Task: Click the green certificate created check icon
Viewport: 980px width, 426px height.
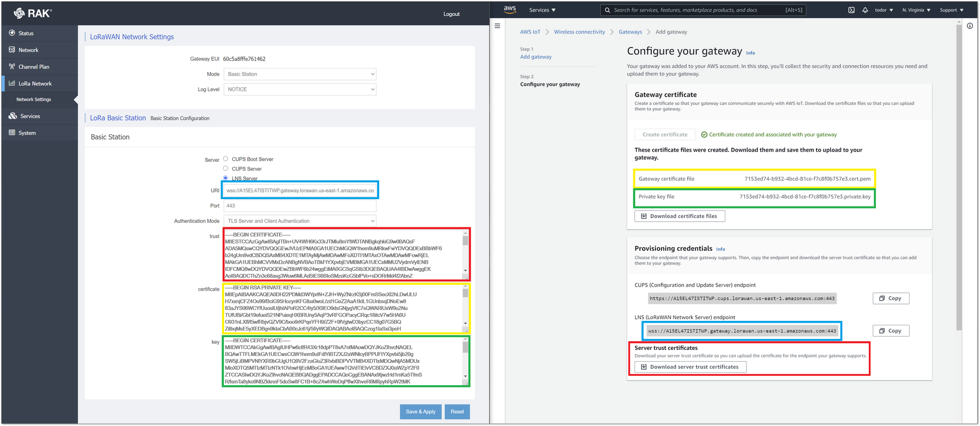Action: tap(704, 135)
